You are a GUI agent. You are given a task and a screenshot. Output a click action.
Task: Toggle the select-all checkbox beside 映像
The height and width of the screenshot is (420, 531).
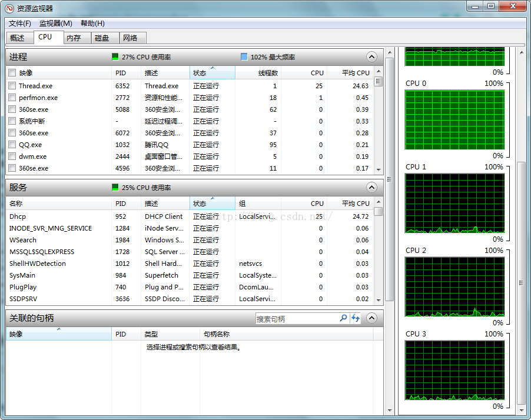pyautogui.click(x=12, y=73)
